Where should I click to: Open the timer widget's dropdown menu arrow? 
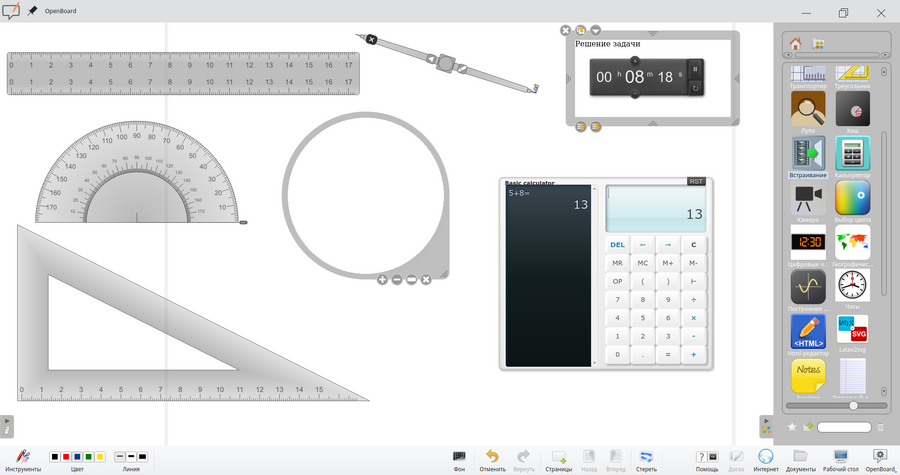pos(596,31)
